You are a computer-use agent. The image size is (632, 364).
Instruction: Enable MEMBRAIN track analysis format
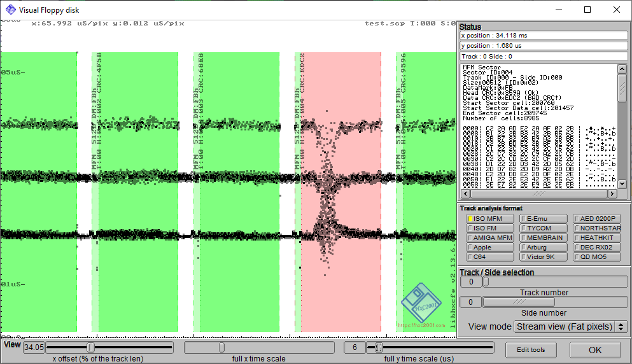[544, 238]
